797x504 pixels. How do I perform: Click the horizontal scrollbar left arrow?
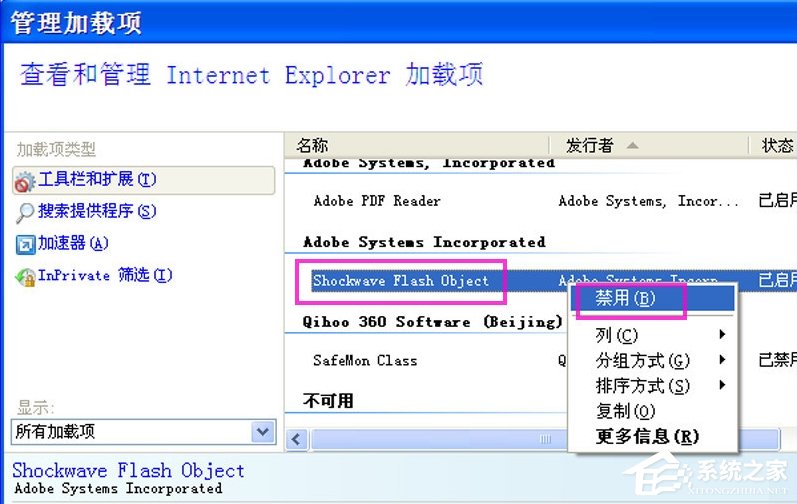297,439
